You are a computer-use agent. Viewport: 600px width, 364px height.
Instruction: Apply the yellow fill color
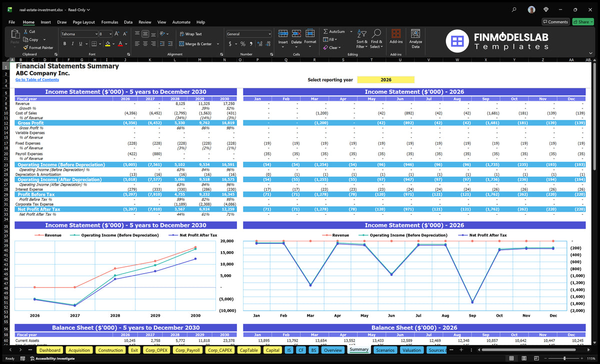point(107,43)
